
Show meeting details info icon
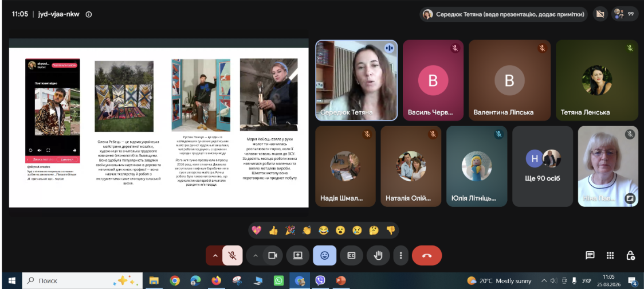(x=89, y=14)
